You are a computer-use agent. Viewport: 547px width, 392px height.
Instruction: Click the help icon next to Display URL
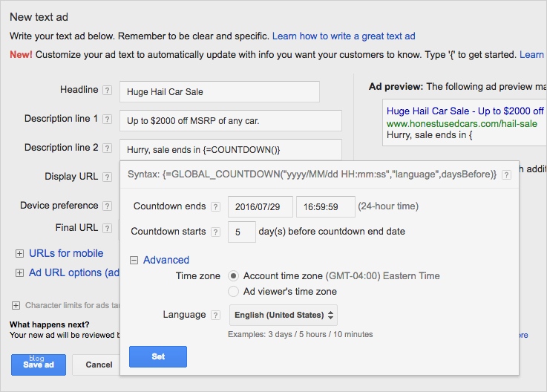tap(107, 177)
